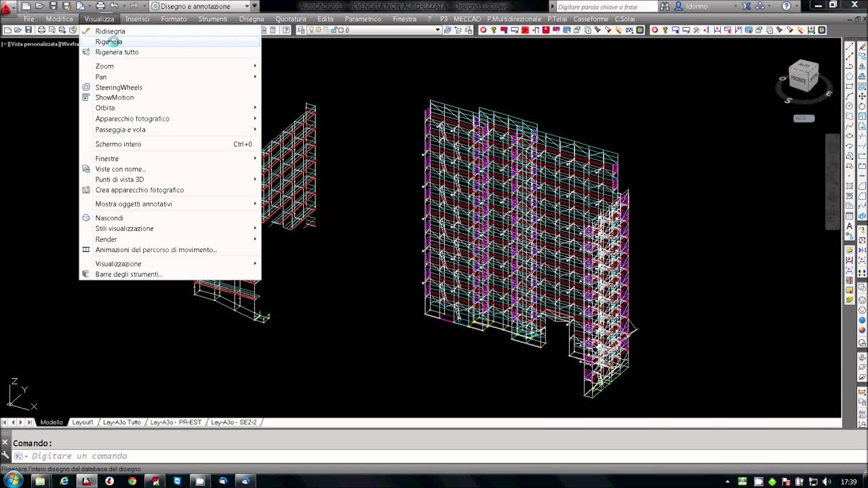
Task: Click the search keyword input field
Action: 606,7
